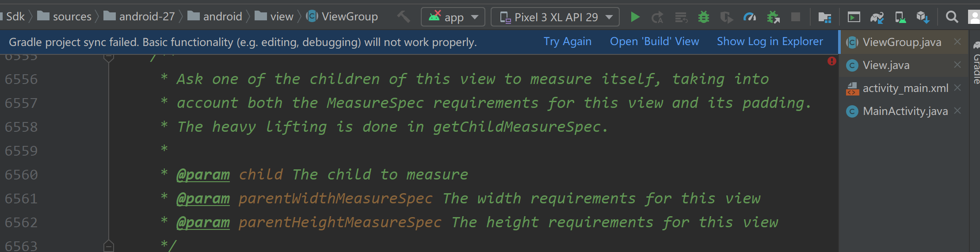Open the Project Structure icon

[x=825, y=17]
